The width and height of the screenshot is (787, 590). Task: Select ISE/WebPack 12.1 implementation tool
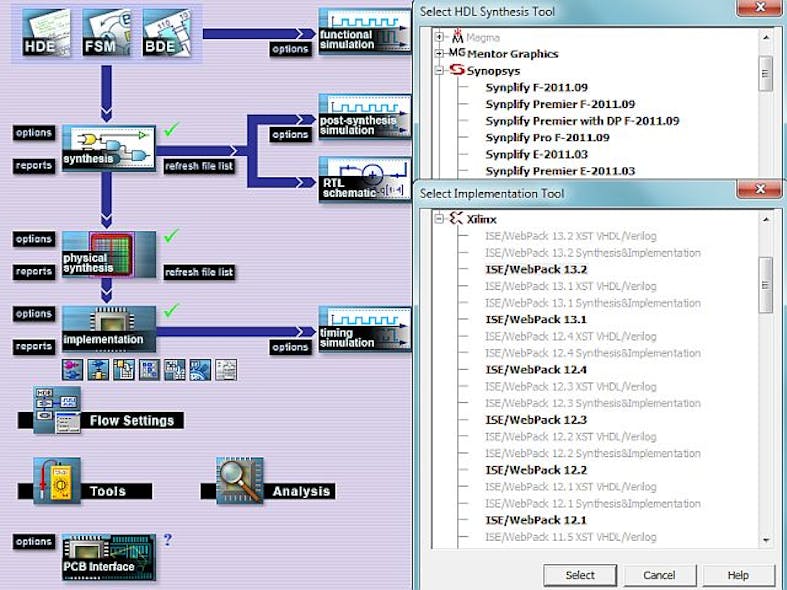pos(536,520)
